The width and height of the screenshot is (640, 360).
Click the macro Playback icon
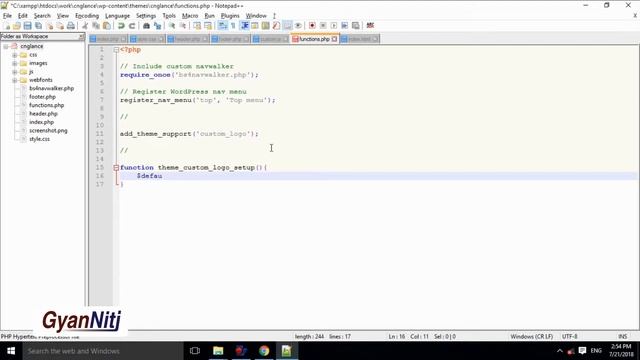[334, 26]
